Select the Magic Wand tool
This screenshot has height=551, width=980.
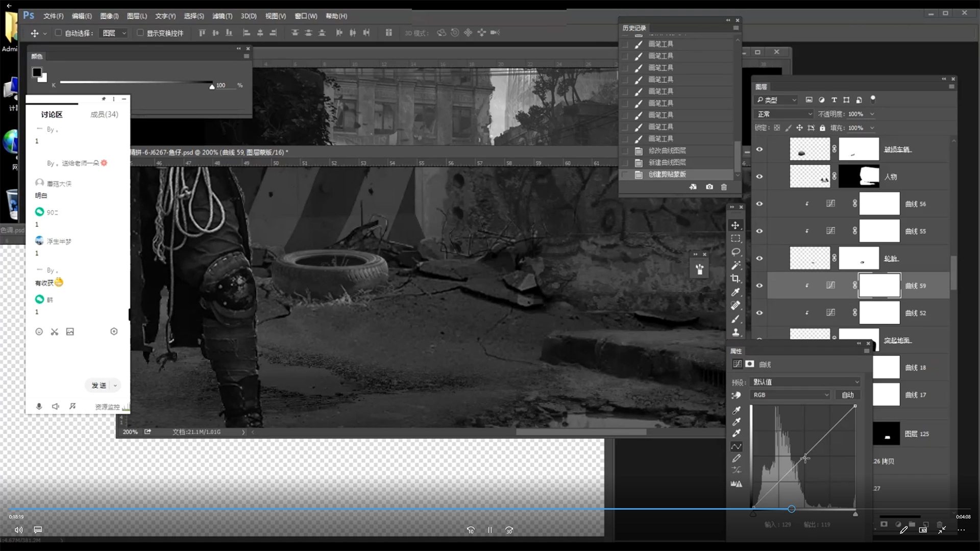(x=736, y=265)
